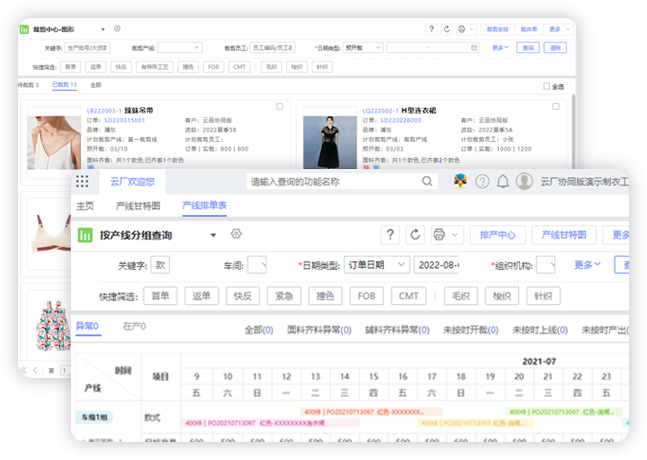The width and height of the screenshot is (647, 460).
Task: Expand the 更多 filter options
Action: pos(587,265)
